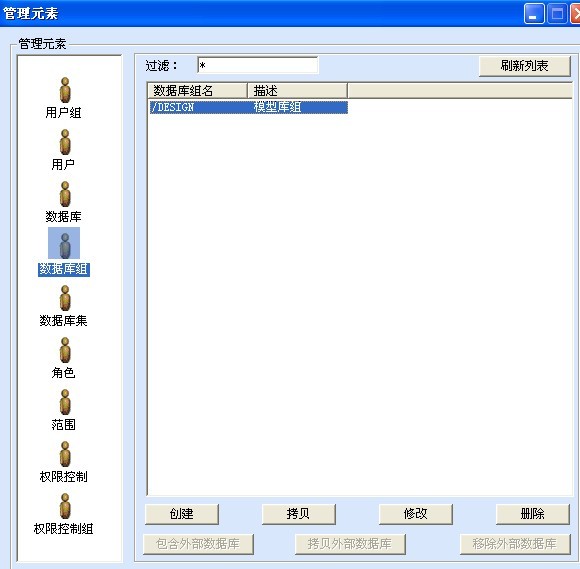Click the 刷新列表 button

click(525, 66)
